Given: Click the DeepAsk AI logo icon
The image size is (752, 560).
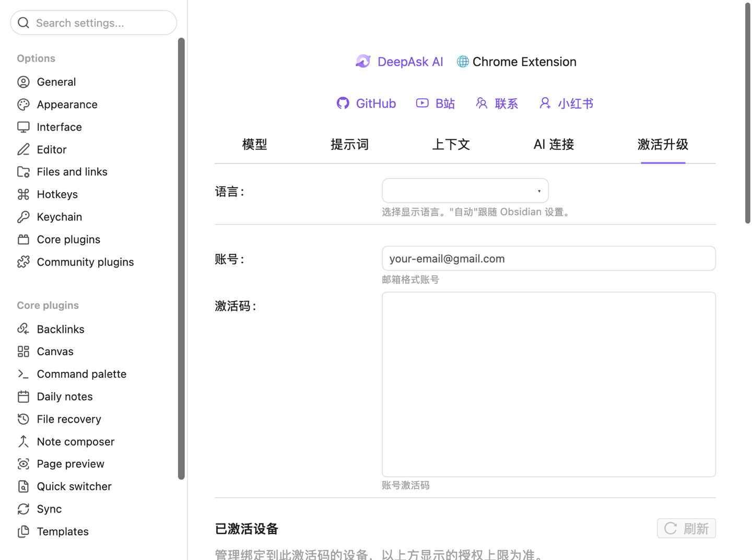Looking at the screenshot, I should (363, 62).
